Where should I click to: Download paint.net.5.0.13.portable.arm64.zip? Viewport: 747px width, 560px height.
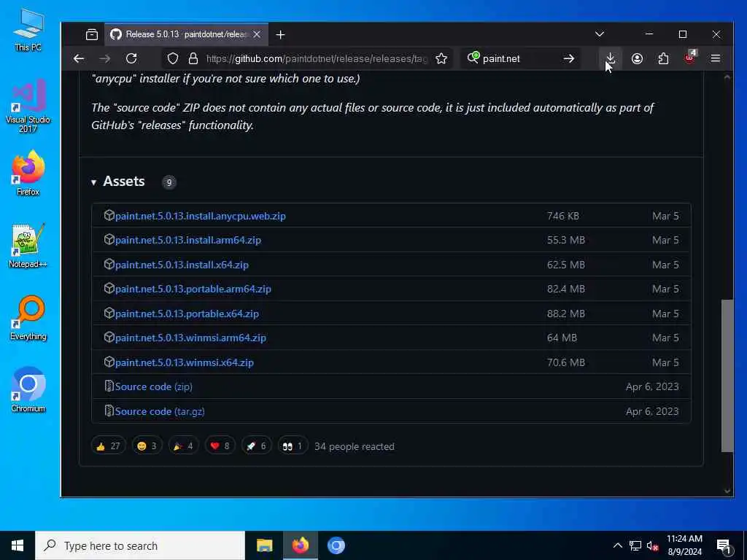click(193, 289)
